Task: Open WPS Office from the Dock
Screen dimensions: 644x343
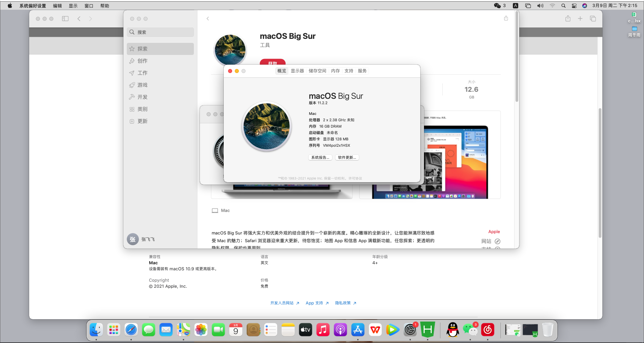Action: (375, 330)
